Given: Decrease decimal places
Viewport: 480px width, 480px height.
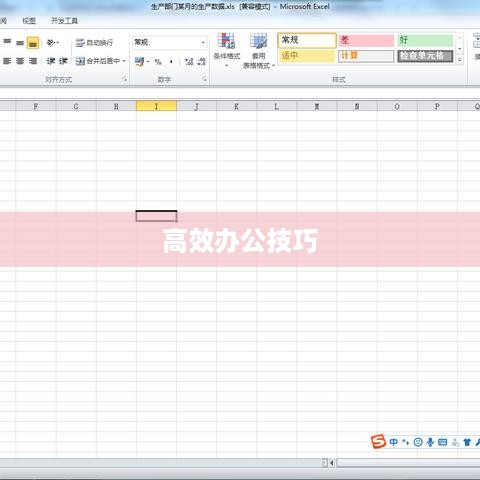Looking at the screenshot, I should (x=201, y=61).
